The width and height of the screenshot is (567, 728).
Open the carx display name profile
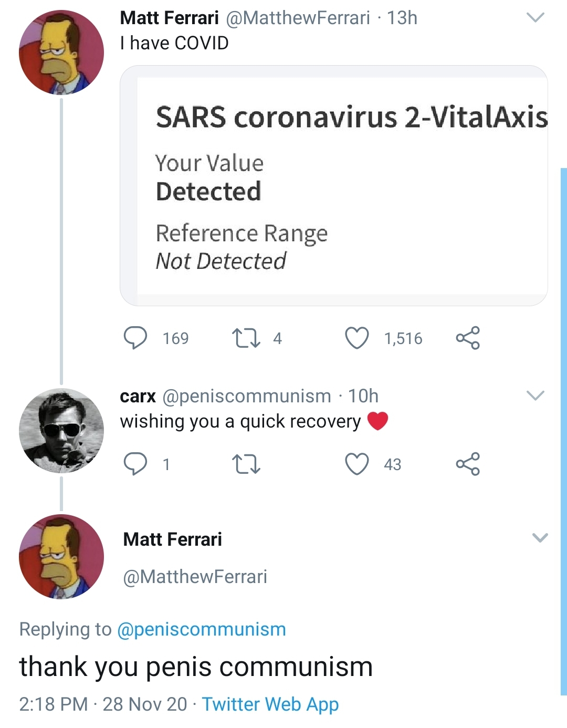coord(138,396)
